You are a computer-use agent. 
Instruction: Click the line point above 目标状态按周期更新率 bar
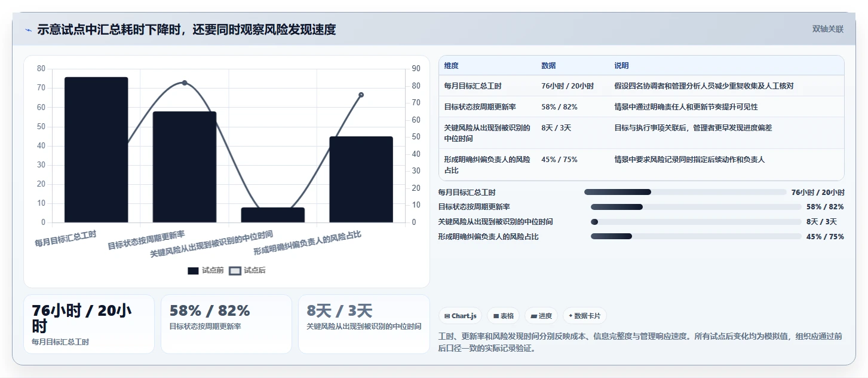(185, 83)
